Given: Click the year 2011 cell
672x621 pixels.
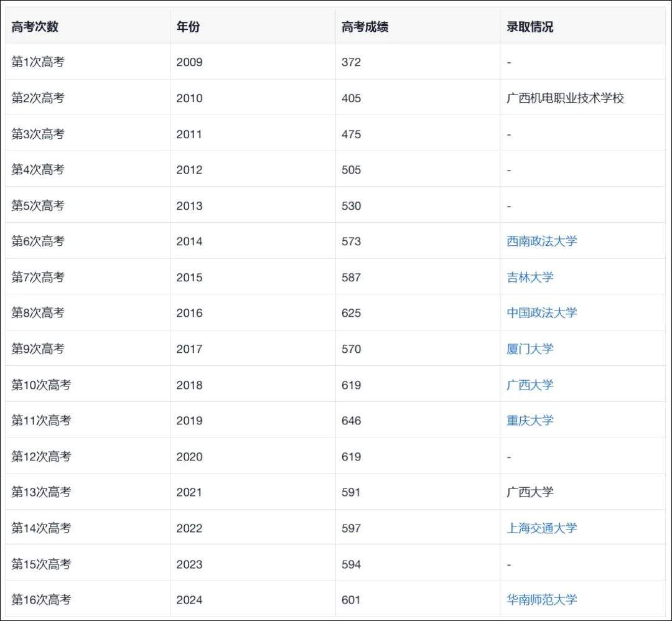Looking at the screenshot, I should pos(253,134).
